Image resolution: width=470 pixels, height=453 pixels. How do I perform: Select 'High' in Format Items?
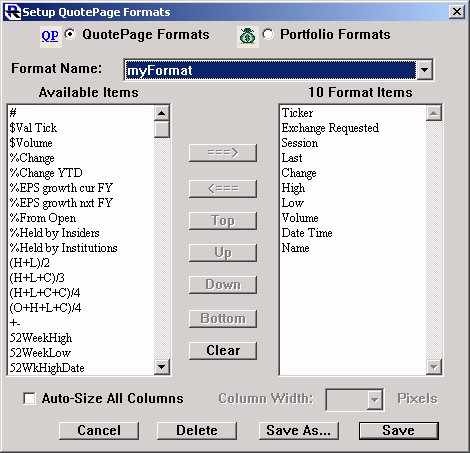point(353,188)
